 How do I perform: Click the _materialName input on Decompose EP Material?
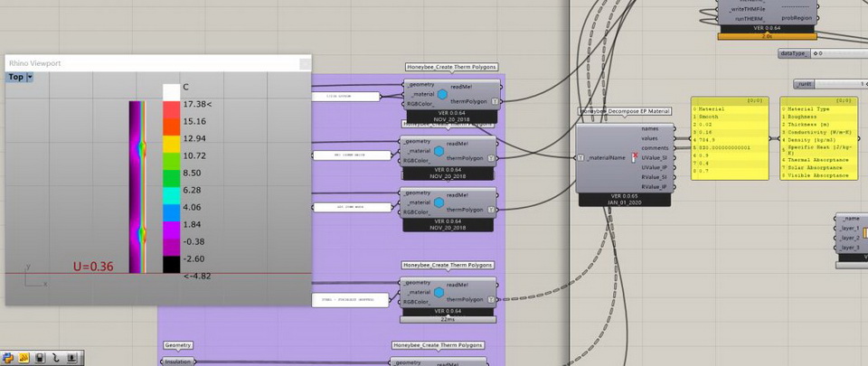click(604, 157)
